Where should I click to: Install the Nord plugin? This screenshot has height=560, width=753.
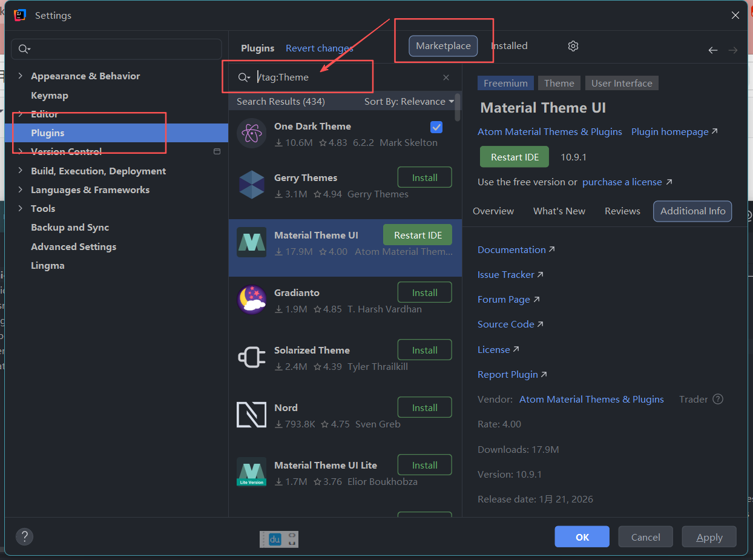425,407
